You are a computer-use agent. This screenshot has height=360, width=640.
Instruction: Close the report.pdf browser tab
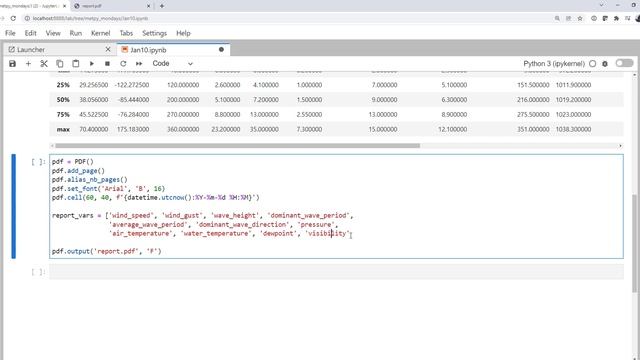pos(149,6)
